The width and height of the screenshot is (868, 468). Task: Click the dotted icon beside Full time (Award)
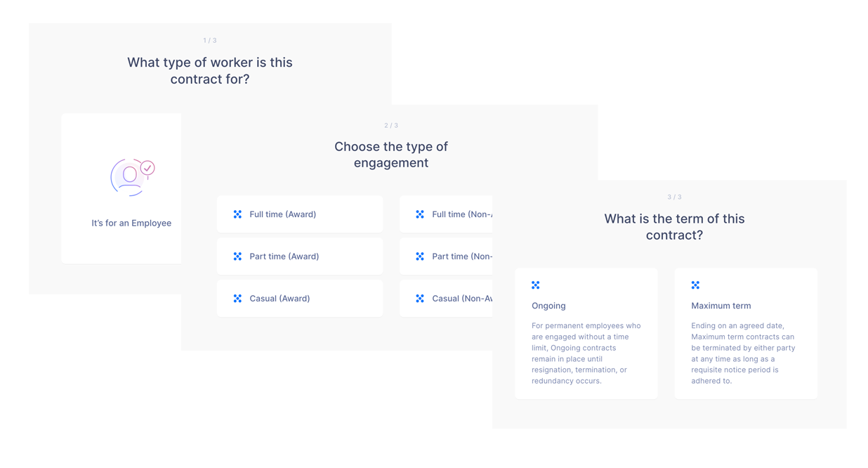237,214
